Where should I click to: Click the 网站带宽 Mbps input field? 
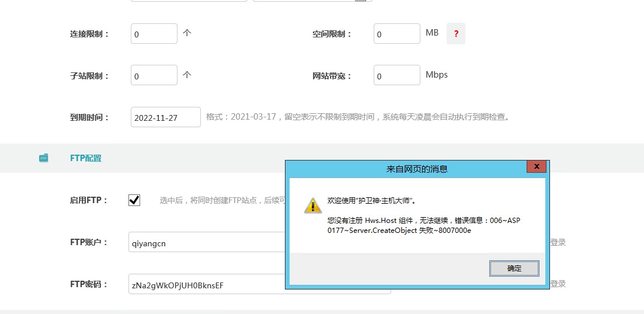[396, 75]
